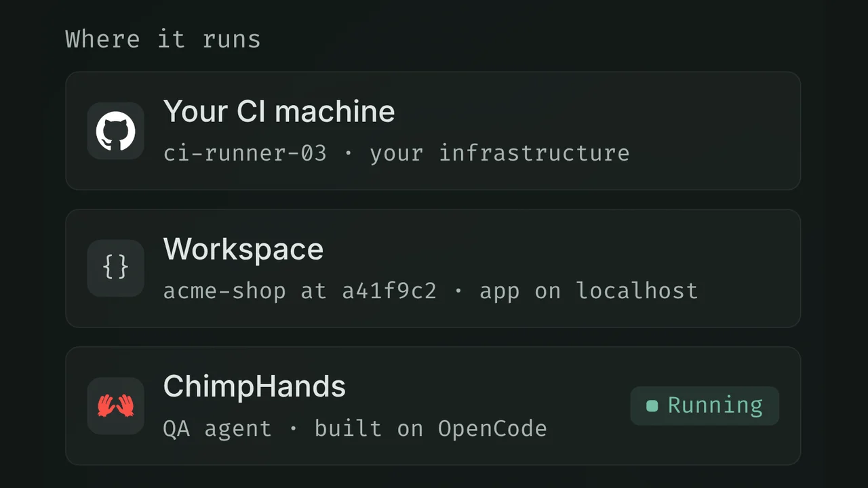
Task: Click the "acme-shop at a41f9c2" subtitle text
Action: coord(300,291)
